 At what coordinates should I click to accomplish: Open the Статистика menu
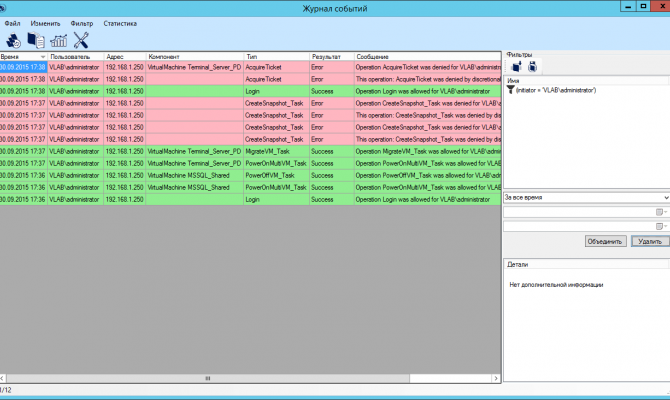(x=120, y=24)
